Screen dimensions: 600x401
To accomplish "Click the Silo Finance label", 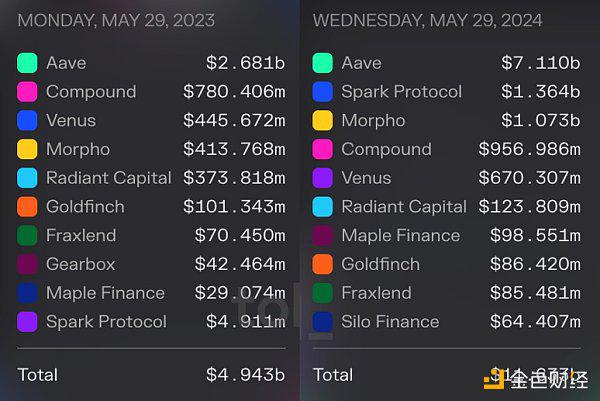I will click(390, 321).
